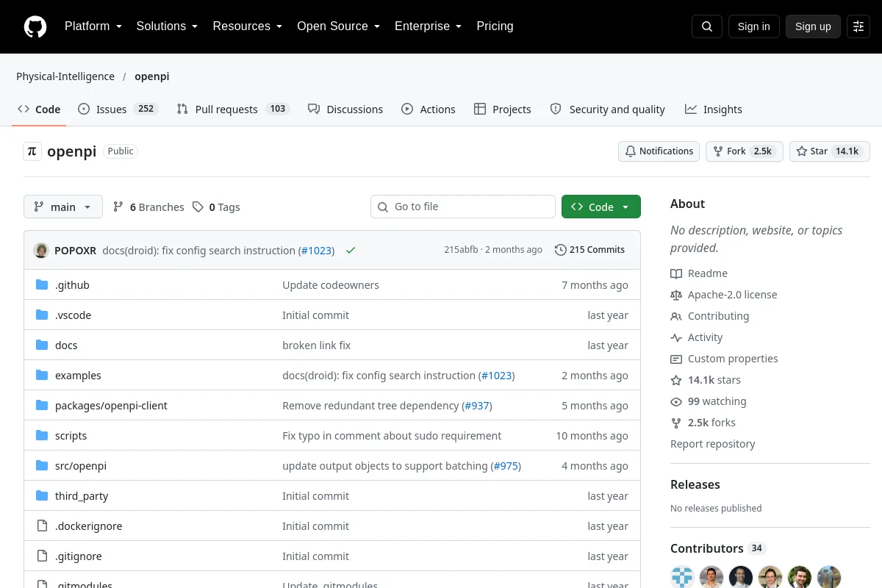This screenshot has height=588, width=882.
Task: Click the scripts folder icon
Action: point(42,436)
